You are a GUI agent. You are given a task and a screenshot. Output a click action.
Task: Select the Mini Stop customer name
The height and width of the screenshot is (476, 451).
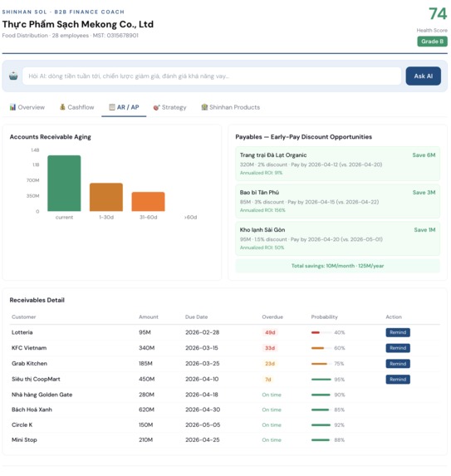pos(24,440)
